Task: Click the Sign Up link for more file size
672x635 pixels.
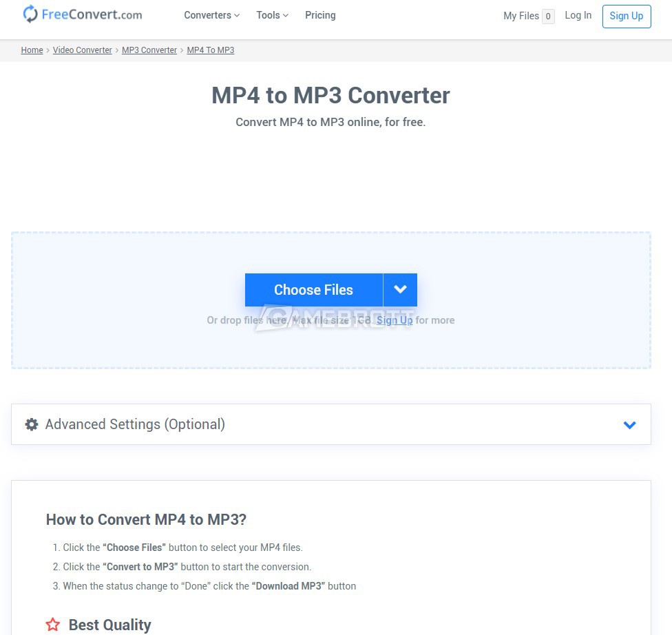Action: coord(395,320)
